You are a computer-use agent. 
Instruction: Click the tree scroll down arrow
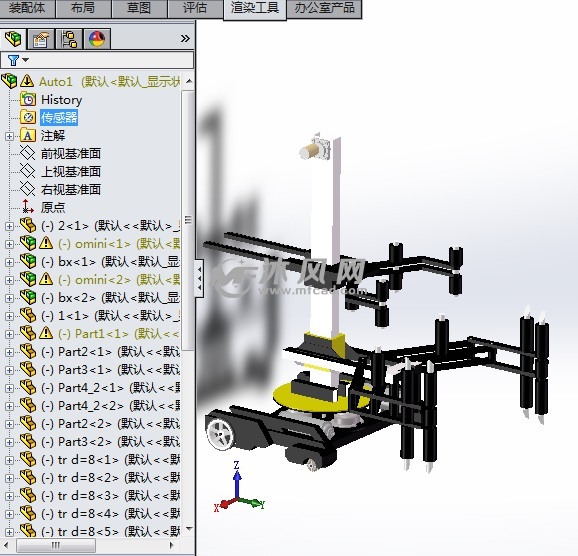click(x=188, y=529)
